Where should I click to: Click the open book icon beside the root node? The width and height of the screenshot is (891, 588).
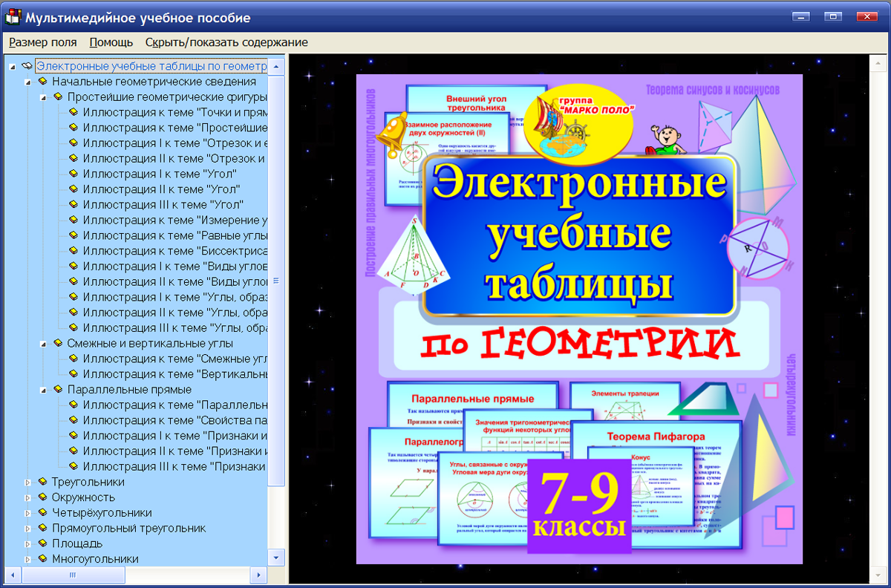coord(28,65)
